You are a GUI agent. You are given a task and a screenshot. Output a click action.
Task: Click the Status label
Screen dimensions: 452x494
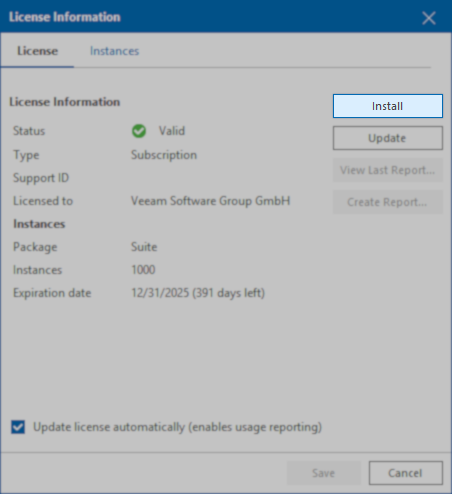[29, 131]
